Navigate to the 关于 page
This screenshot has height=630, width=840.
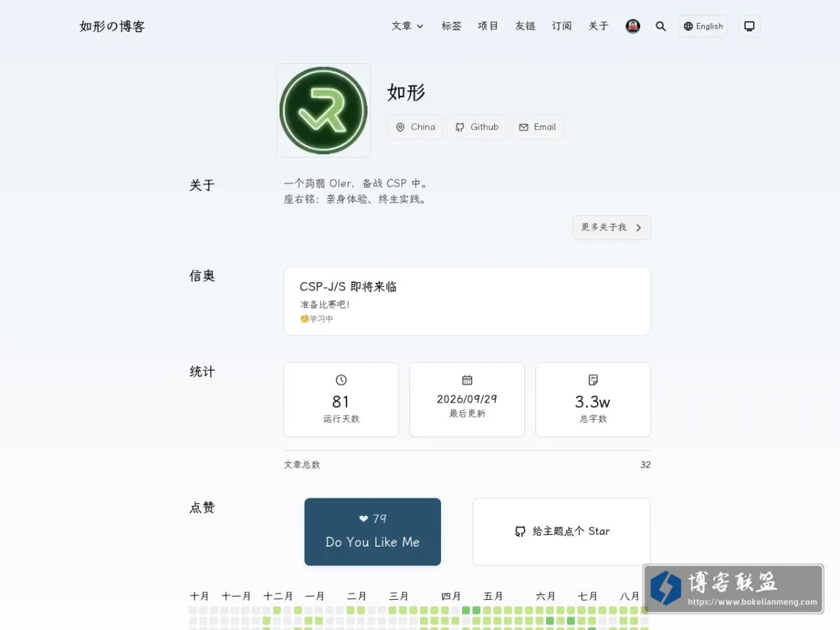pyautogui.click(x=598, y=26)
